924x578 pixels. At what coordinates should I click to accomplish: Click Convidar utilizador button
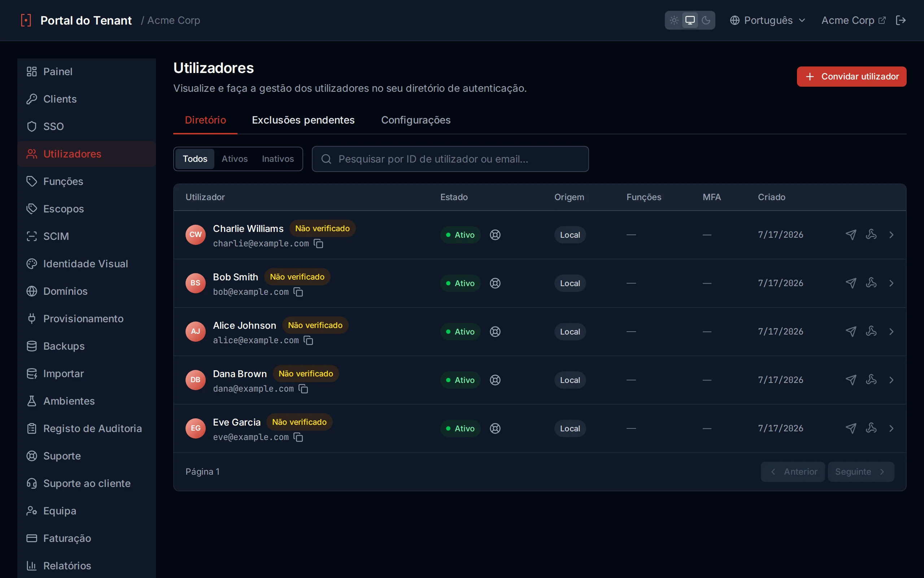click(851, 77)
